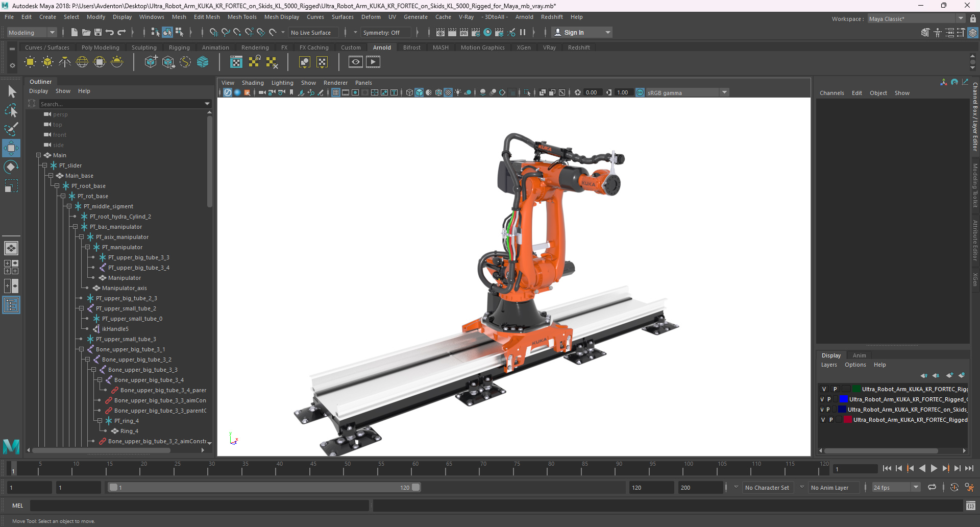
Task: Click frame 60 on the timeline
Action: click(x=415, y=468)
